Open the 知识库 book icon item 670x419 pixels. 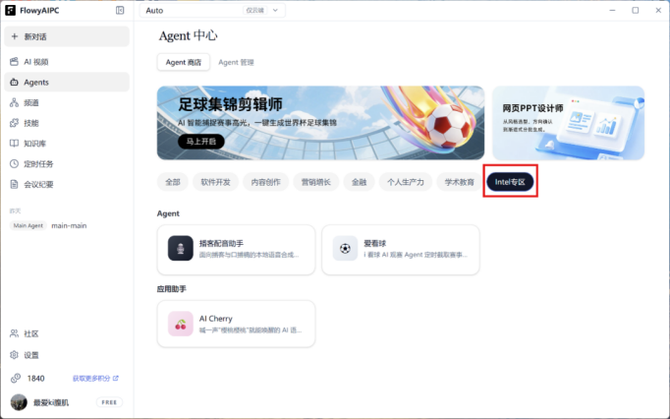(x=67, y=144)
